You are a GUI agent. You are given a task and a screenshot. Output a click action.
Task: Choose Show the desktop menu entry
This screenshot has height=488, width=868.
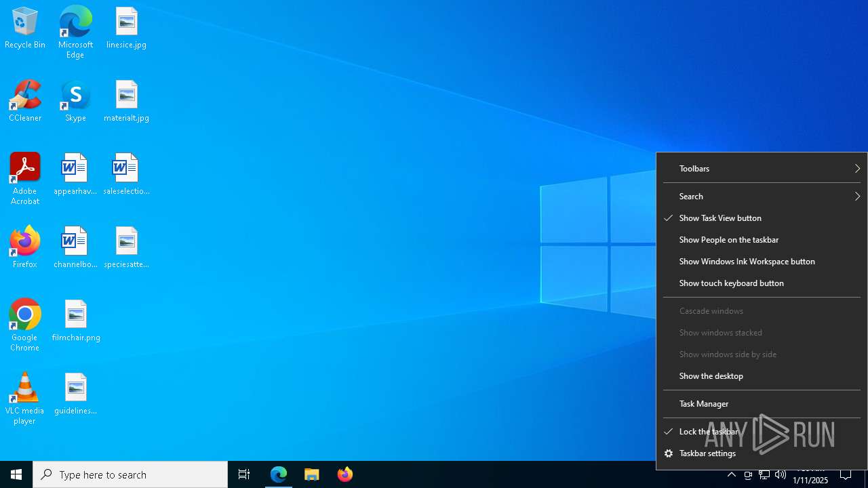(x=762, y=376)
